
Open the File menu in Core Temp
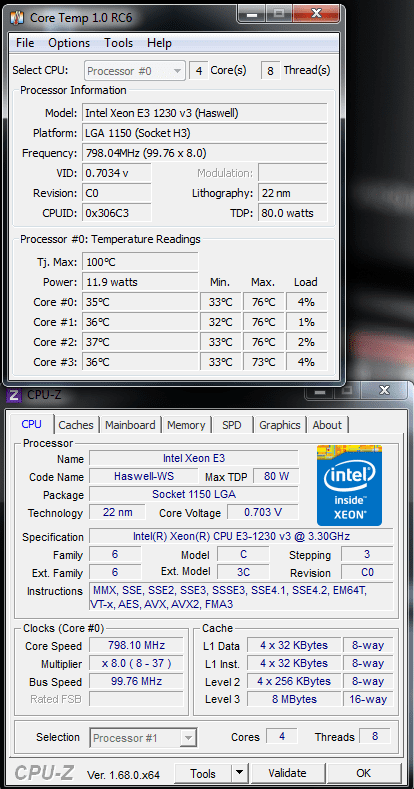[25, 43]
